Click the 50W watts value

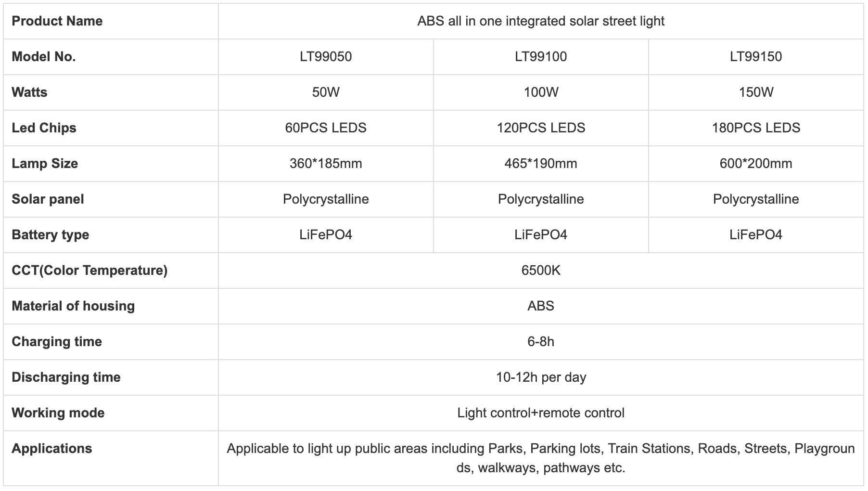coord(326,92)
